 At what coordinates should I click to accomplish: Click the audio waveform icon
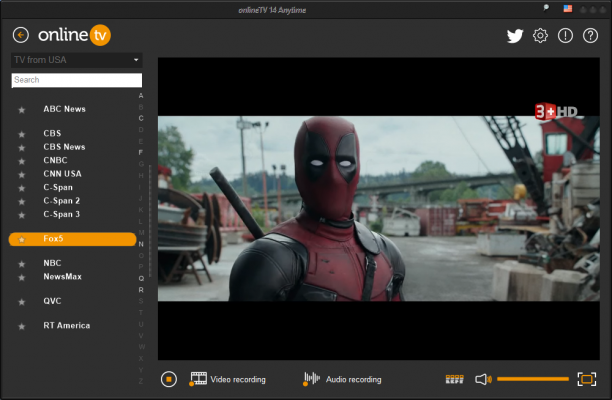click(311, 379)
